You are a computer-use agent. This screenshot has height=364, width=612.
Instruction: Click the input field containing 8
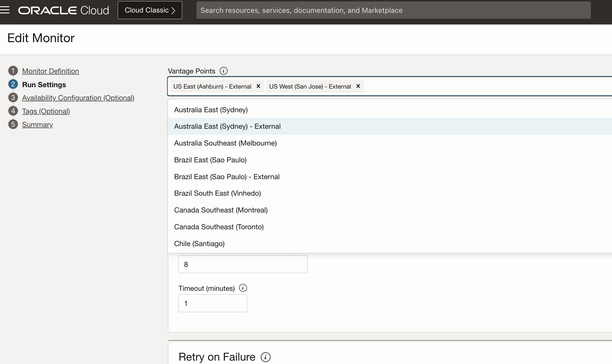click(243, 264)
